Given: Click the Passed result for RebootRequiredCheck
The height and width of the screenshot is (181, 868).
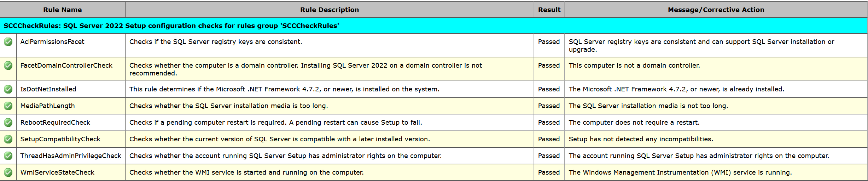Looking at the screenshot, I should (x=549, y=123).
